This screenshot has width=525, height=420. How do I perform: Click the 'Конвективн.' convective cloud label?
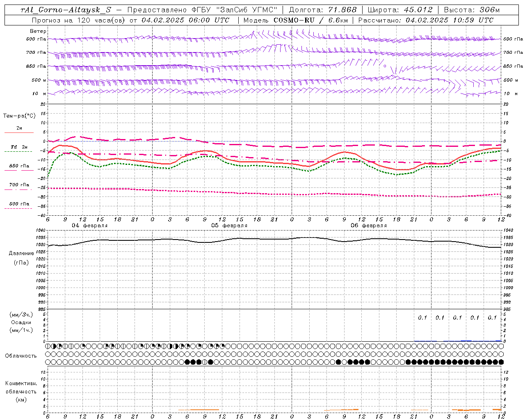[21, 383]
